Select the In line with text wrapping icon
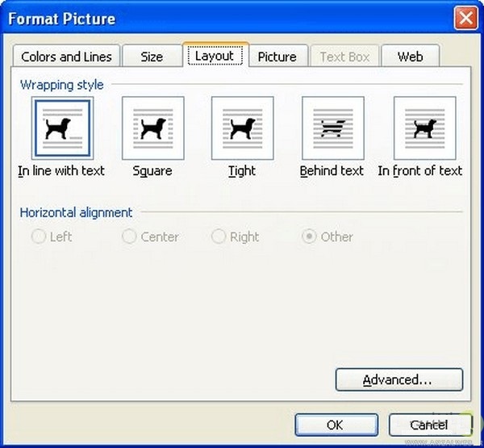This screenshot has height=448, width=484. pyautogui.click(x=62, y=128)
